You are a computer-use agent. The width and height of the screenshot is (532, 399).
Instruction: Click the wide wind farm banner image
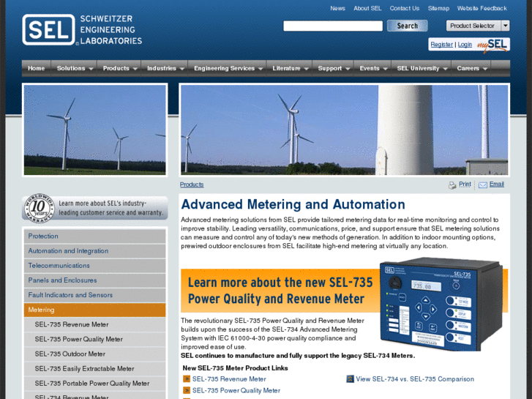(x=345, y=130)
